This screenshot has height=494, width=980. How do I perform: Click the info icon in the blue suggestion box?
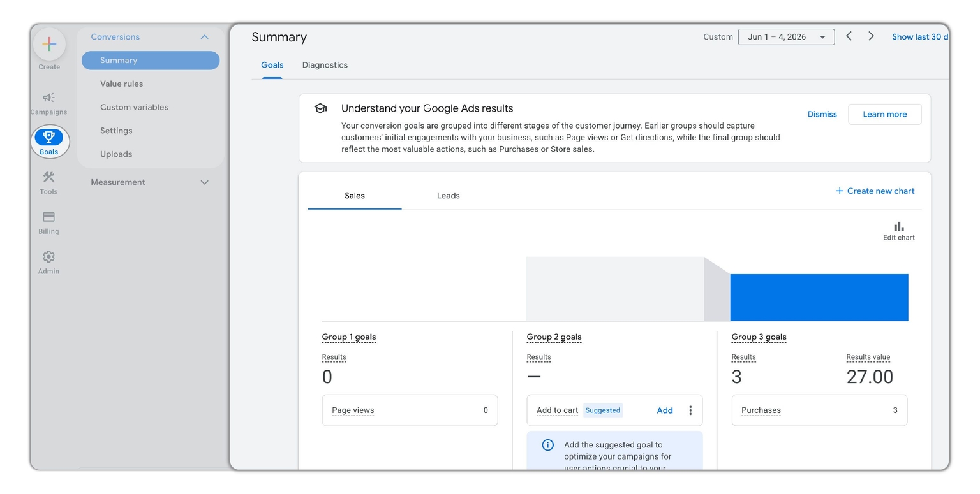point(547,445)
